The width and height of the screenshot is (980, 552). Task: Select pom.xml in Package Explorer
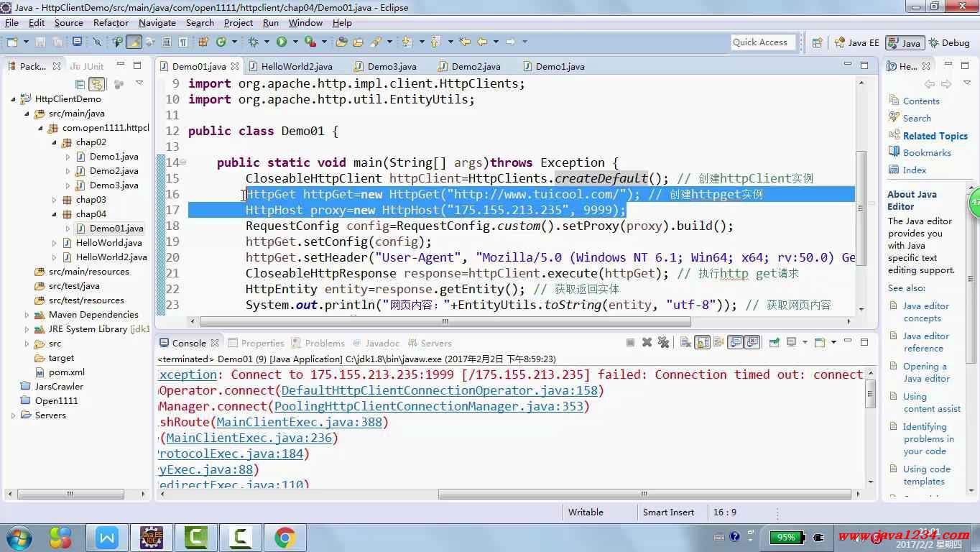point(66,372)
